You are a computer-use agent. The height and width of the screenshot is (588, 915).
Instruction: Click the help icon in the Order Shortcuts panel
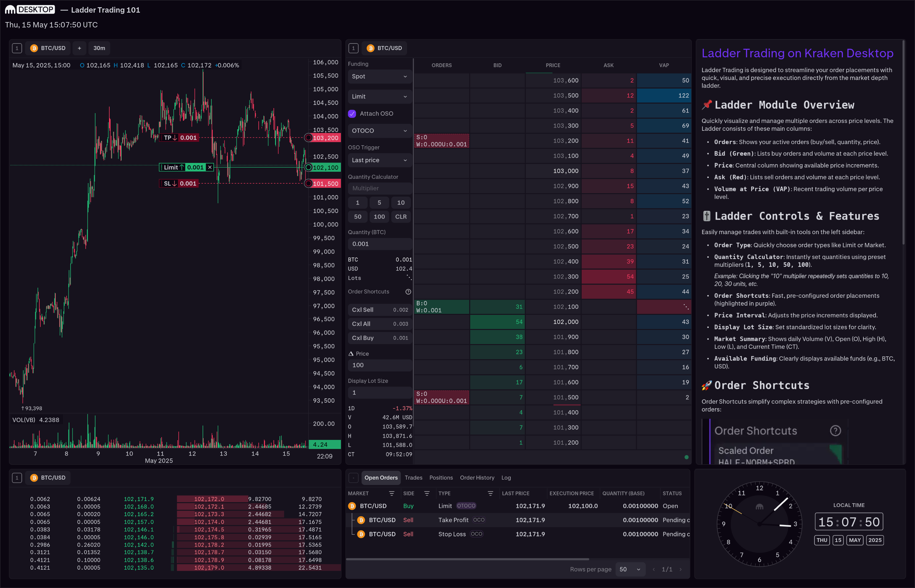(836, 431)
